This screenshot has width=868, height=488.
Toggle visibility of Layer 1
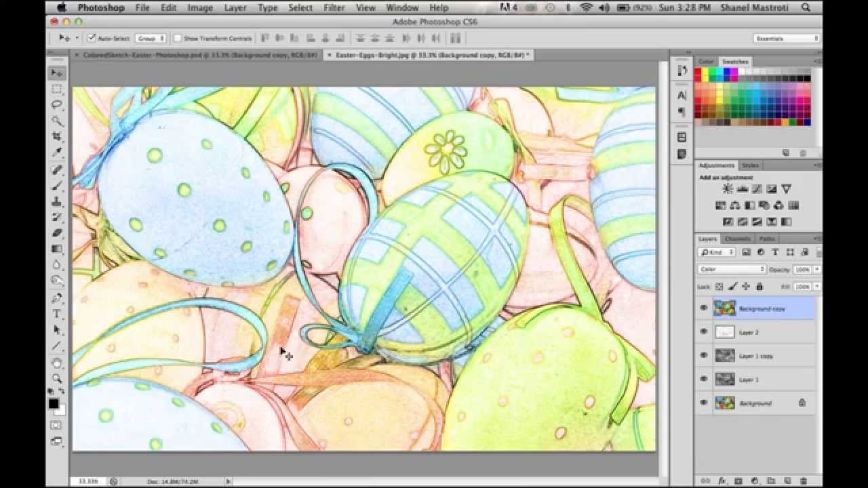pos(703,379)
